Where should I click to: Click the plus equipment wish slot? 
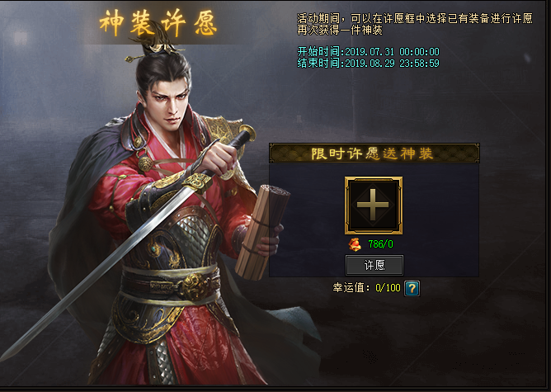pos(374,205)
